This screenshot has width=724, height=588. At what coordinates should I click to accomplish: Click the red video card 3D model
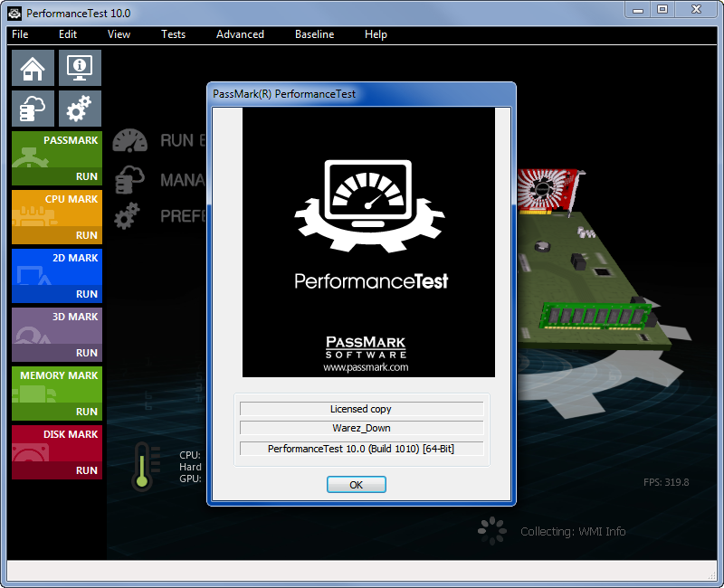548,190
